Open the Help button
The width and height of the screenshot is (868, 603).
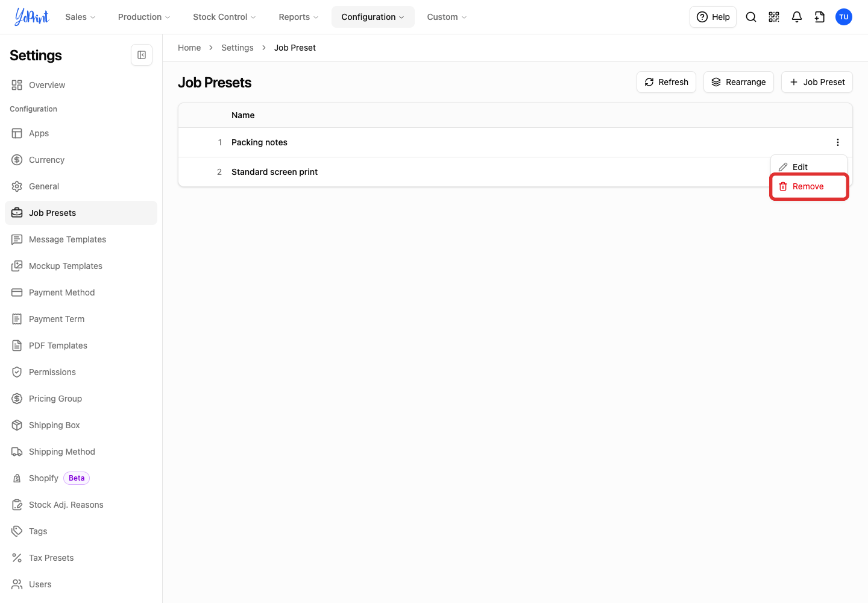click(x=713, y=17)
